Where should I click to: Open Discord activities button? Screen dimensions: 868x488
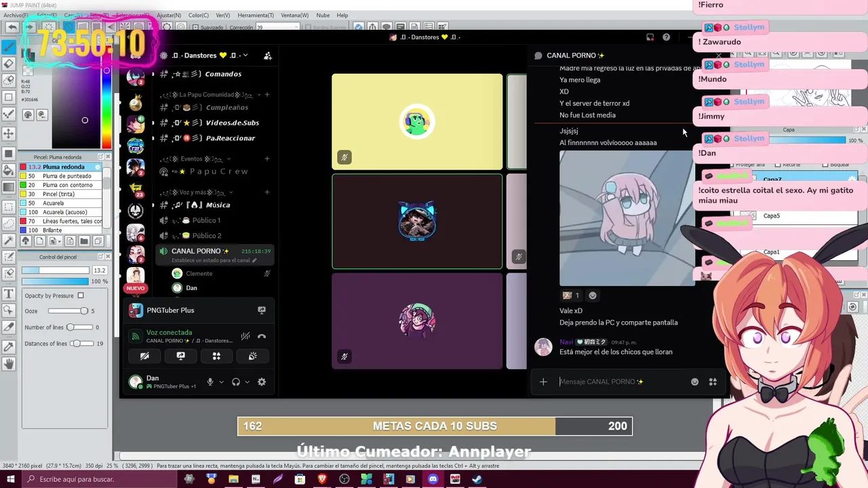[216, 356]
